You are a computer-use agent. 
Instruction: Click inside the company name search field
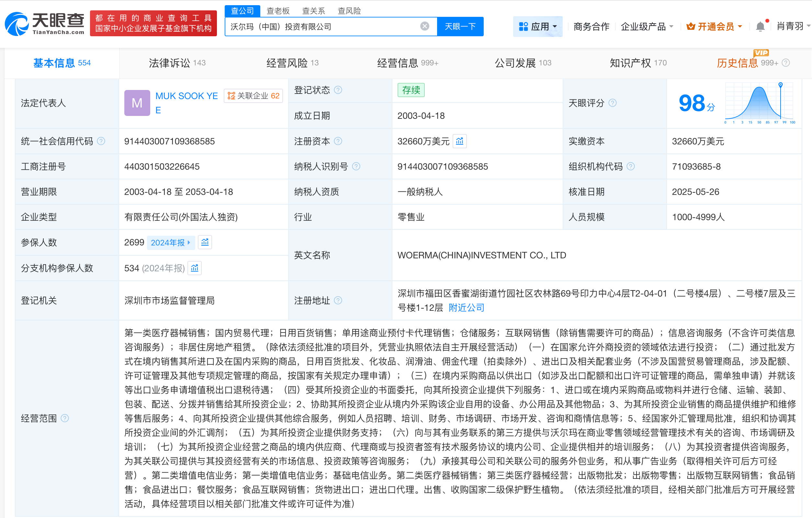click(320, 26)
